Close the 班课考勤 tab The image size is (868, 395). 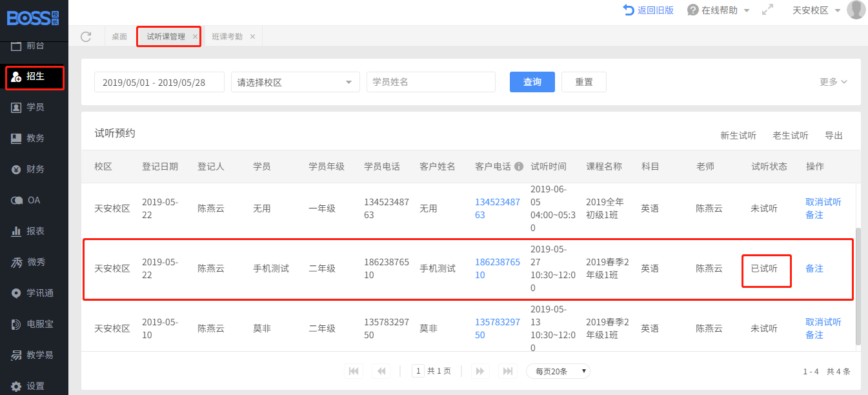click(x=252, y=36)
